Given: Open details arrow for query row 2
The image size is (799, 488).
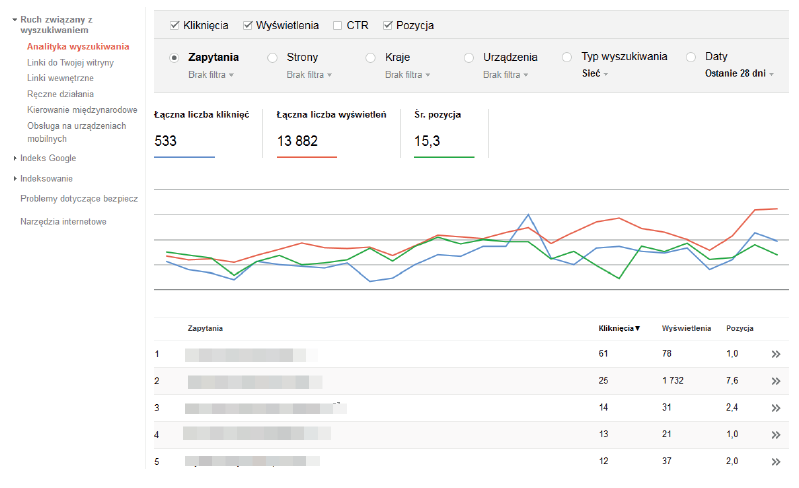Looking at the screenshot, I should (x=775, y=381).
